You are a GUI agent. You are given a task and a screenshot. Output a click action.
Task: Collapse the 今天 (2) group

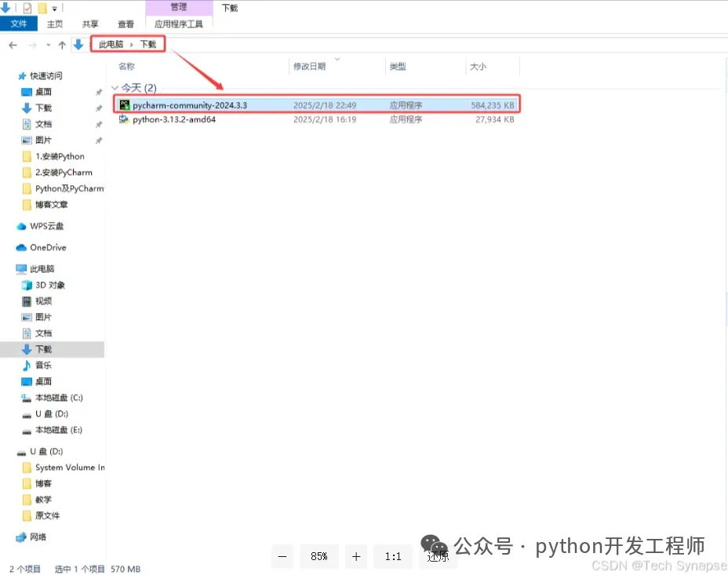115,88
